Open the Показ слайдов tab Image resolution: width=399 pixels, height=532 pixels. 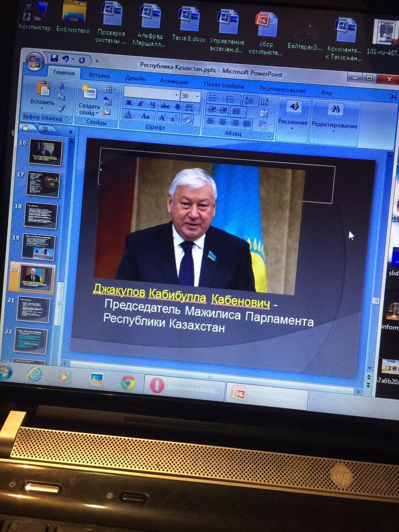[x=224, y=86]
